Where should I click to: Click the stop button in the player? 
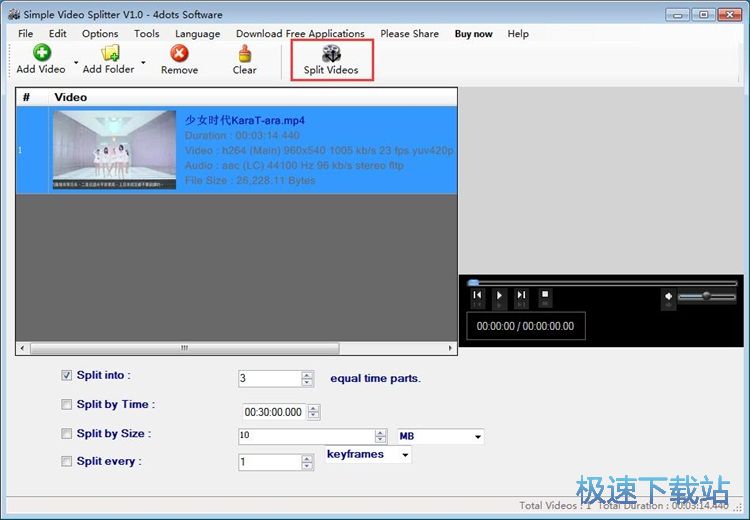click(545, 295)
